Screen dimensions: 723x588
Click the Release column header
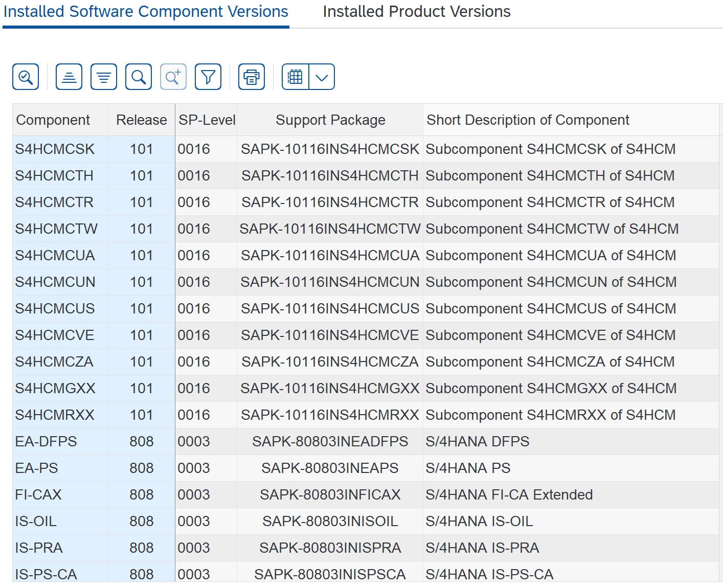142,120
